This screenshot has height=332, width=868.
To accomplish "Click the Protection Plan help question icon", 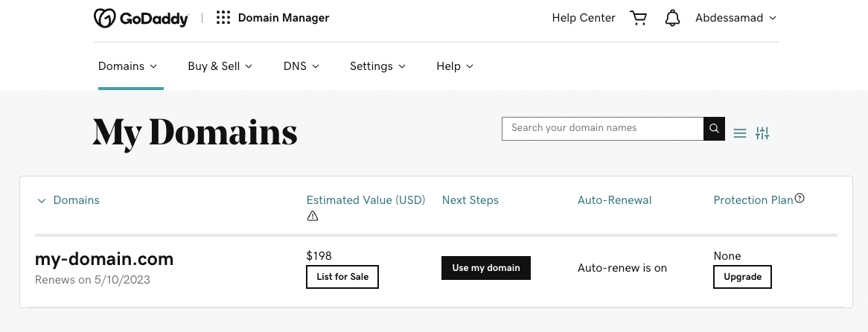I will tap(800, 199).
